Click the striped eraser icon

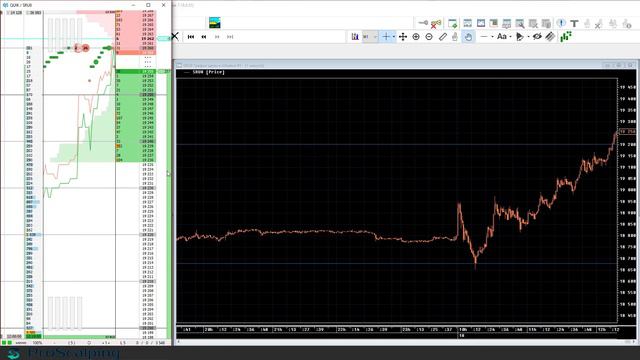(x=550, y=37)
